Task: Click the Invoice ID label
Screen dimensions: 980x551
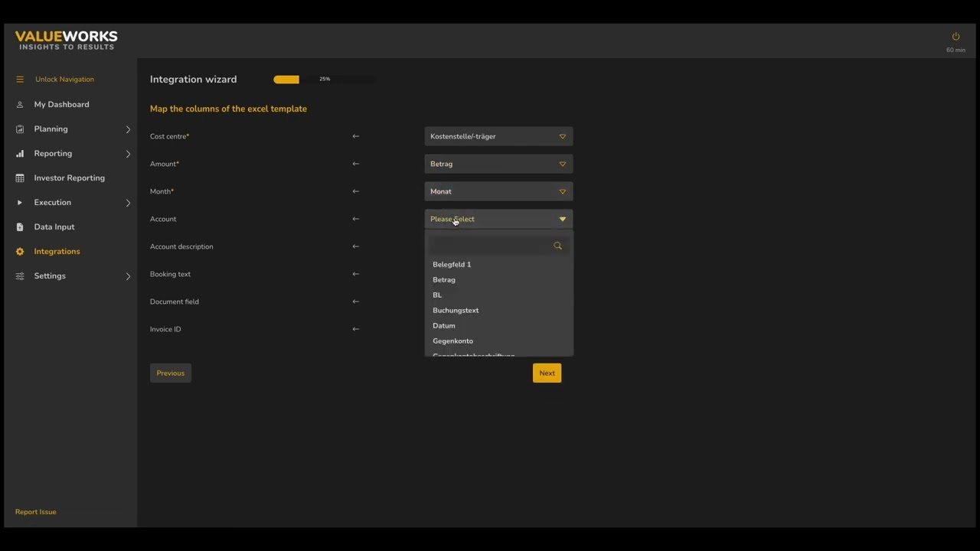Action: (x=165, y=329)
